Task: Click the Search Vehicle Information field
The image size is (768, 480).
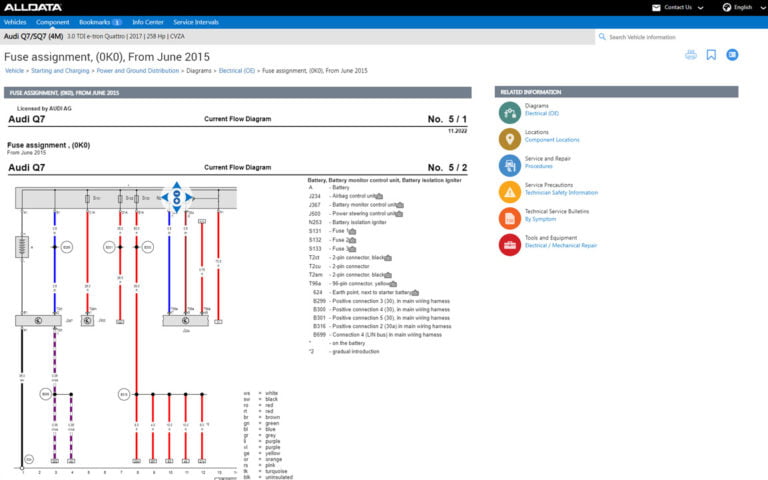Action: click(681, 37)
